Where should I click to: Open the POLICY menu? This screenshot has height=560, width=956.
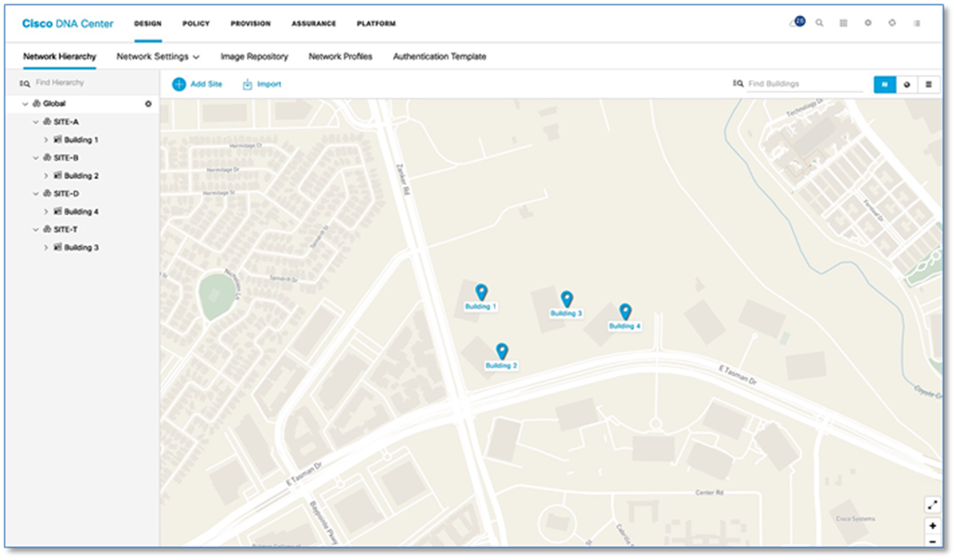[x=196, y=24]
